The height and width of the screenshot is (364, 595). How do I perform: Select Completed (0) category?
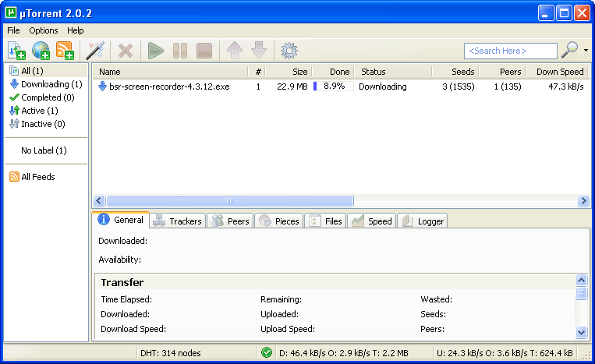coord(46,97)
